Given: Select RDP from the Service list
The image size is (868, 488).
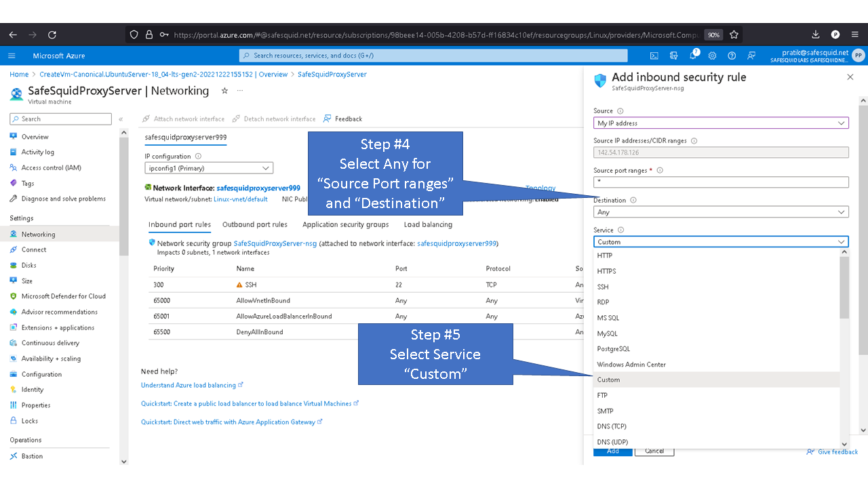Looking at the screenshot, I should pos(716,302).
